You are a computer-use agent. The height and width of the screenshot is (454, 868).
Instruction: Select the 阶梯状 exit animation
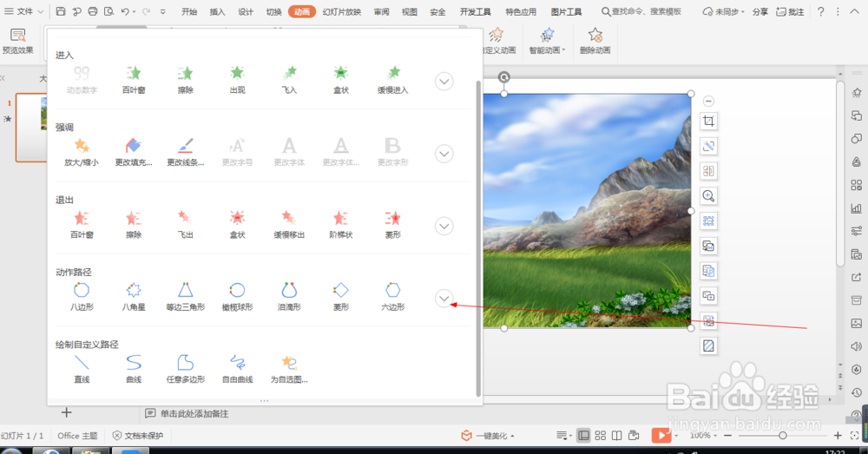[x=341, y=225]
